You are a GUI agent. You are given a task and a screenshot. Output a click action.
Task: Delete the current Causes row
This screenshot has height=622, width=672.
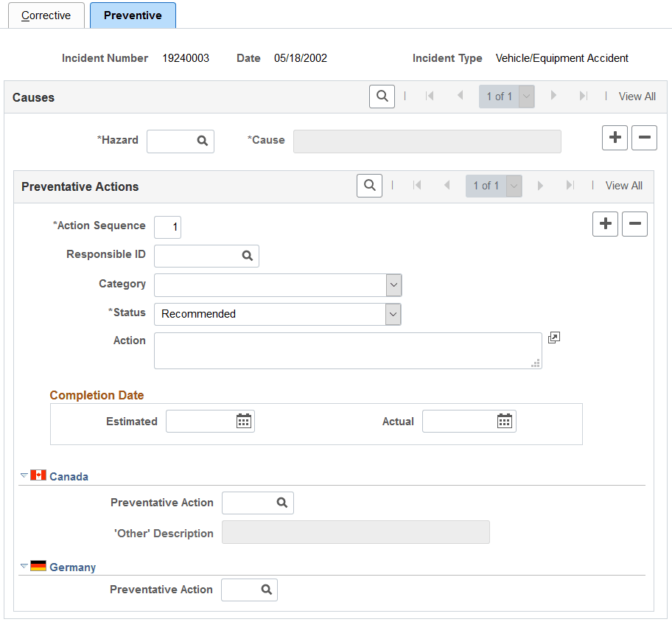(x=644, y=138)
